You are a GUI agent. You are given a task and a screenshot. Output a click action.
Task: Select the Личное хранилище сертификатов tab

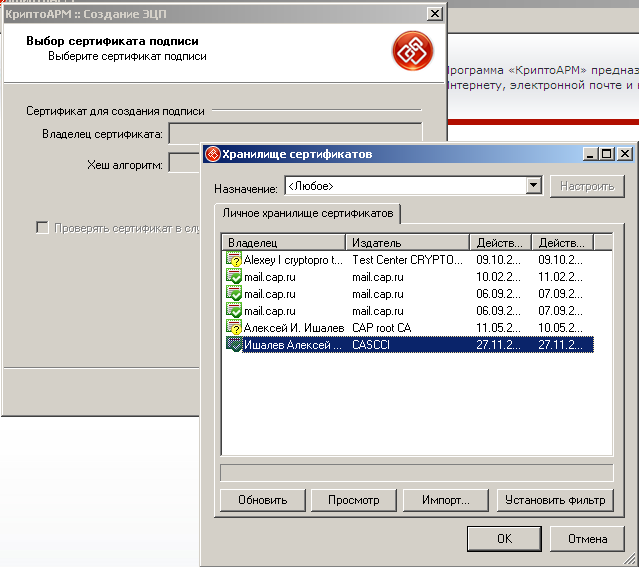[307, 213]
